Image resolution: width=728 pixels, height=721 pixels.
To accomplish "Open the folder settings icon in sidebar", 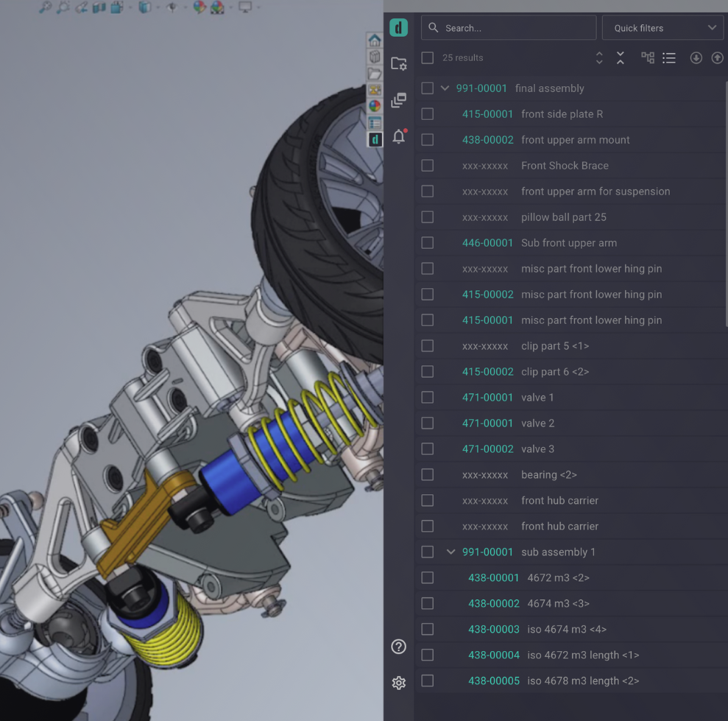I will (398, 64).
